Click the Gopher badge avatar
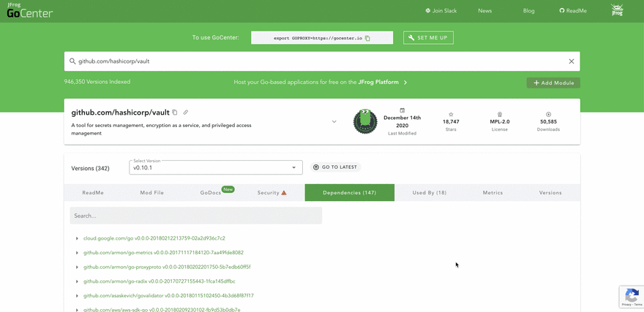 pyautogui.click(x=365, y=121)
